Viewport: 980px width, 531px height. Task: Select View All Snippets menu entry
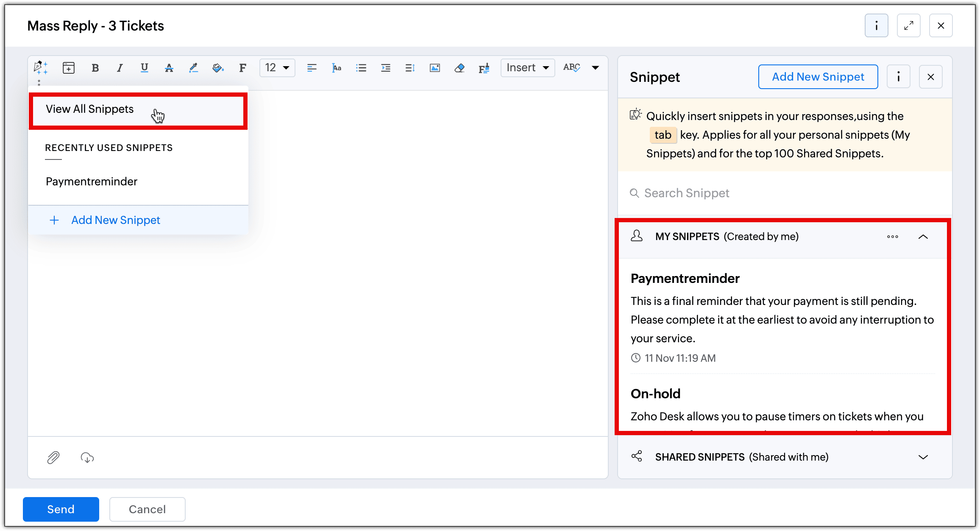coord(90,109)
